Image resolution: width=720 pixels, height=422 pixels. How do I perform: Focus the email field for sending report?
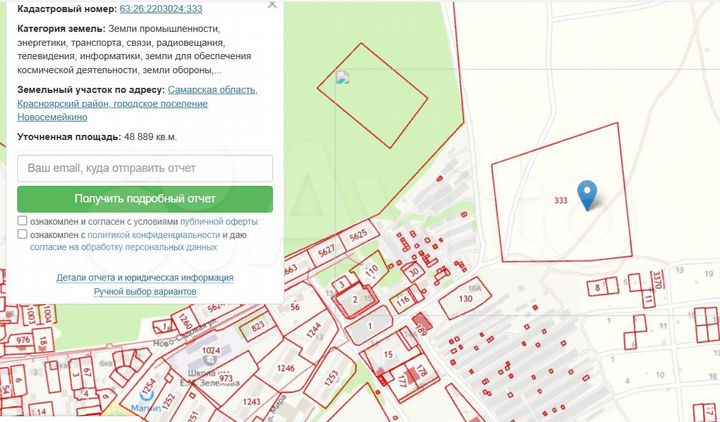(145, 168)
